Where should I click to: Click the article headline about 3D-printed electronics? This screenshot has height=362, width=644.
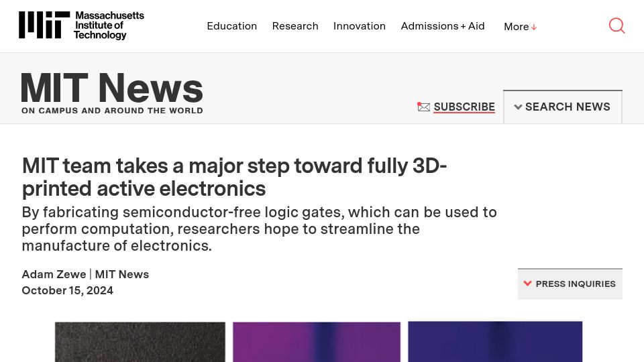pyautogui.click(x=234, y=177)
